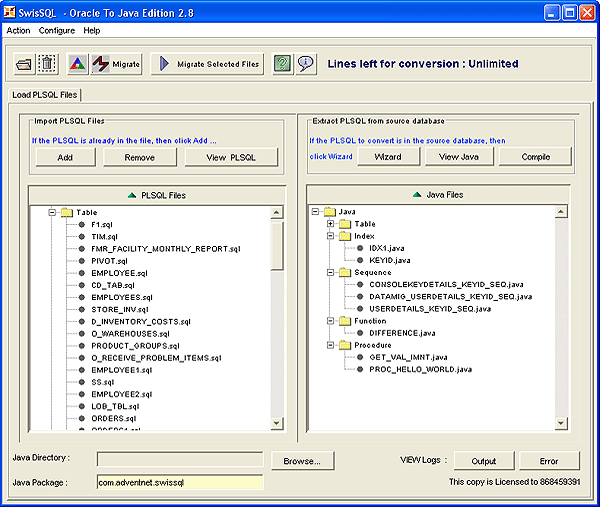Image resolution: width=600 pixels, height=507 pixels.
Task: Click the open folder toolbar icon
Action: (x=24, y=64)
